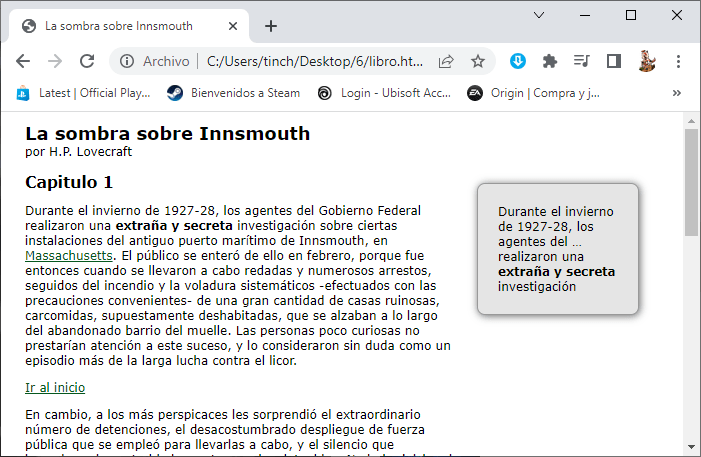Click the Ir al inicio link
Screen dimensions: 701x457
(x=55, y=387)
